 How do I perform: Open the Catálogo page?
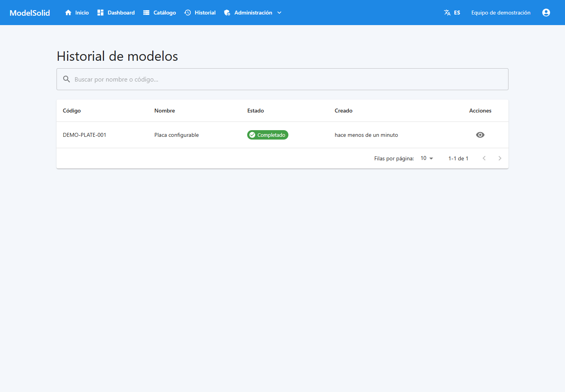[x=159, y=13]
